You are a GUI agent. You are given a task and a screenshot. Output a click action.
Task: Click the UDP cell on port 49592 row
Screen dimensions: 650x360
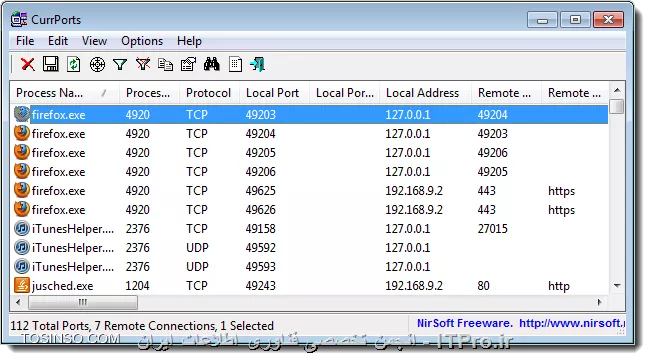pos(197,248)
